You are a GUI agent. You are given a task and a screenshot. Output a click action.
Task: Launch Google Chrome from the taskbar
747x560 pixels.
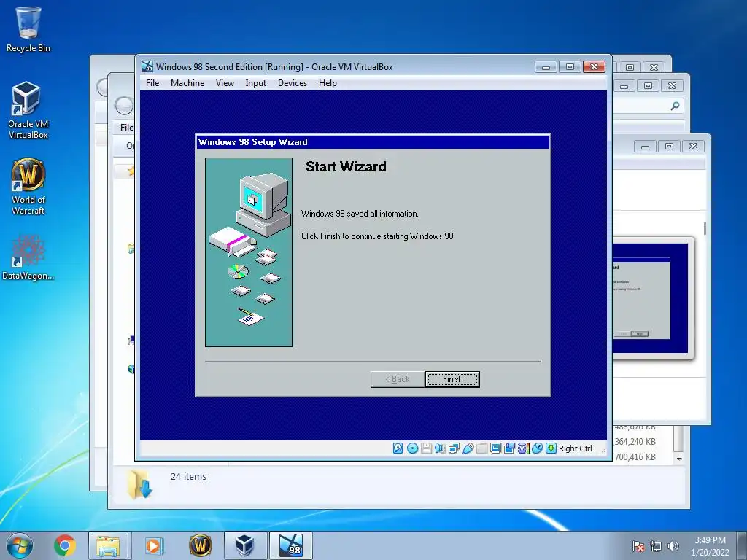pyautogui.click(x=65, y=545)
